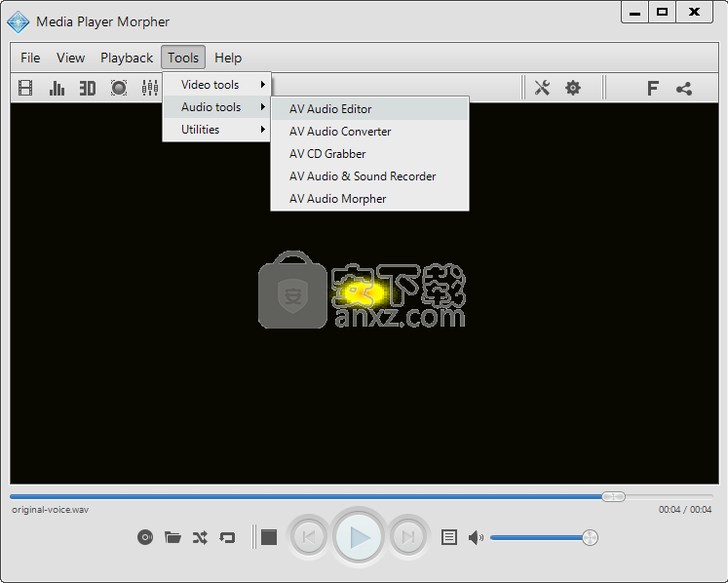Skip to the previous track
Screen dimensions: 728x583
(x=309, y=537)
